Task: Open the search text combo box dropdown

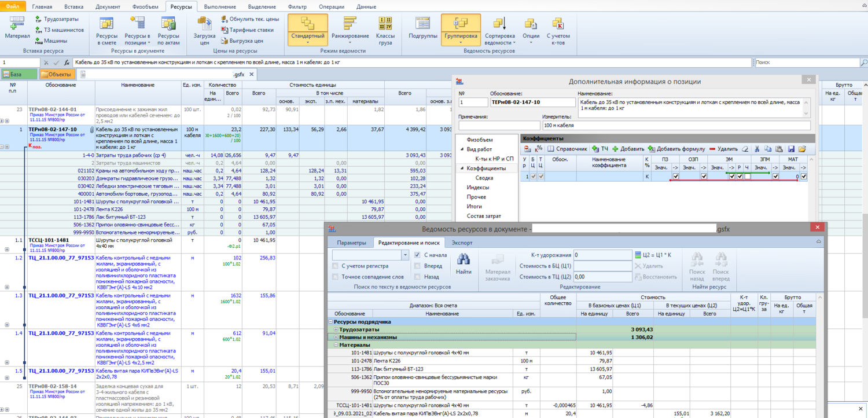Action: [405, 255]
